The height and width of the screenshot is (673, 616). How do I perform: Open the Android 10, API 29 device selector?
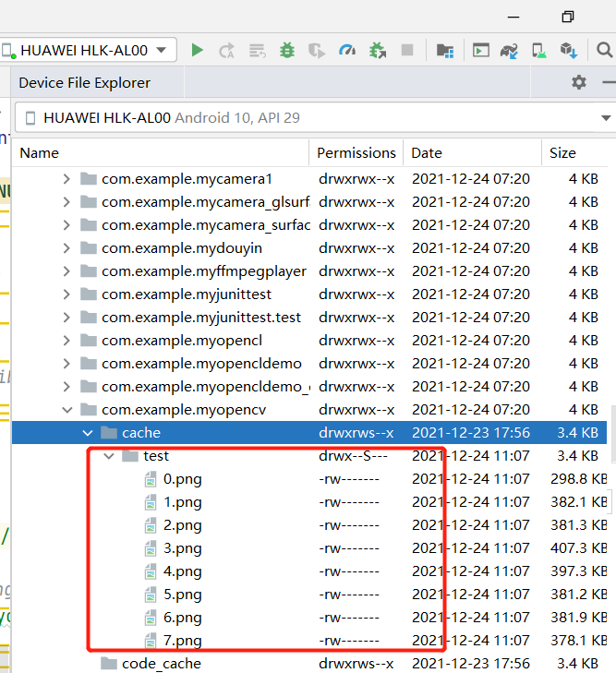[x=315, y=117]
